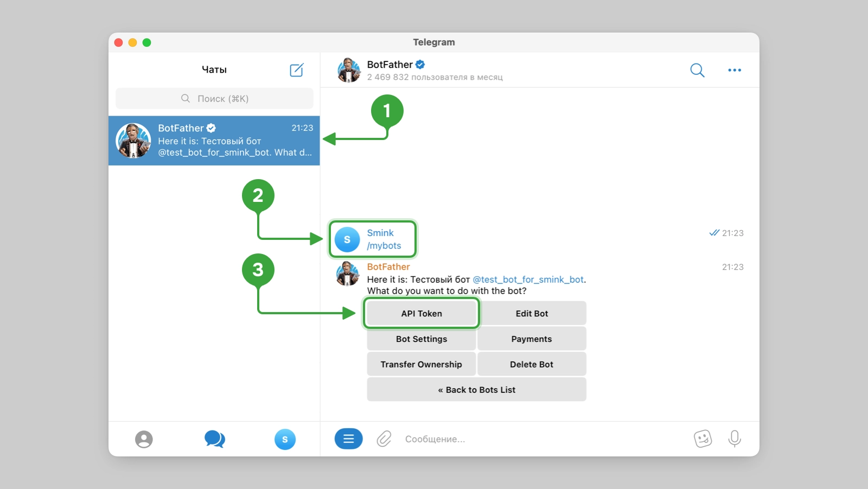Focus the chat search field

214,98
